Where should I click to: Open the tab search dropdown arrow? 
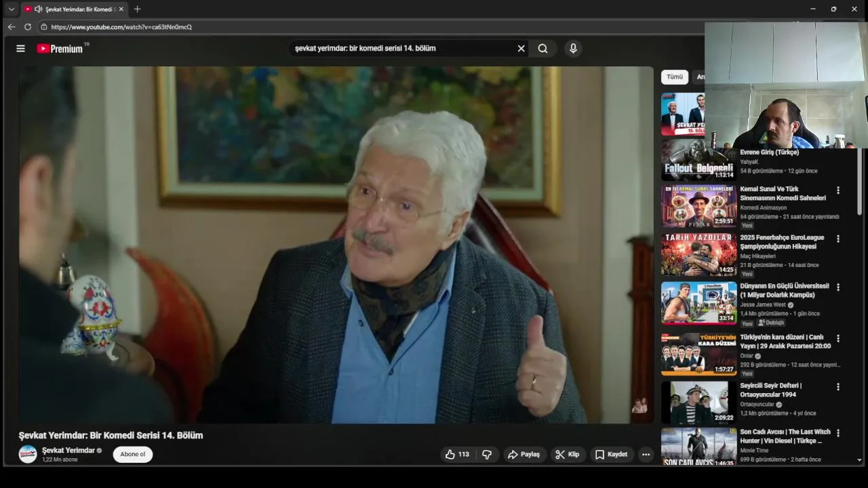point(11,9)
